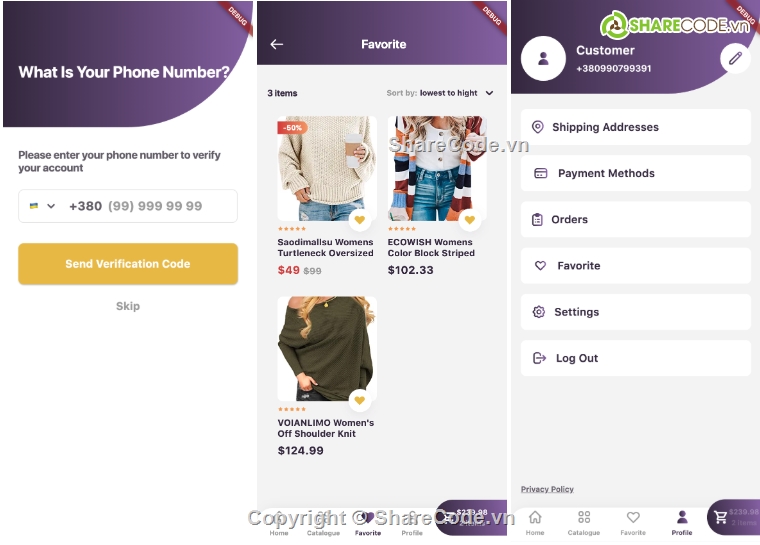Toggle the VOIANLIMO Off Shoulder heart
This screenshot has height=545, width=760.
(360, 401)
